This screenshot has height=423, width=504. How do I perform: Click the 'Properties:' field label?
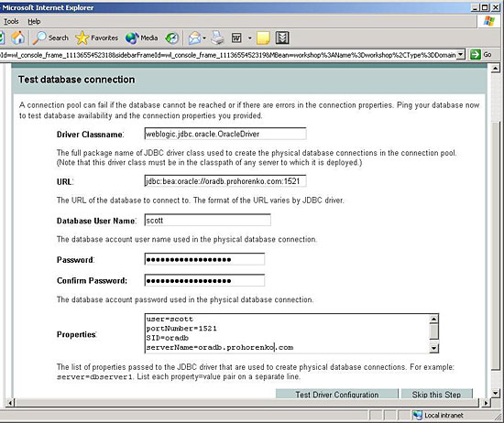[76, 334]
